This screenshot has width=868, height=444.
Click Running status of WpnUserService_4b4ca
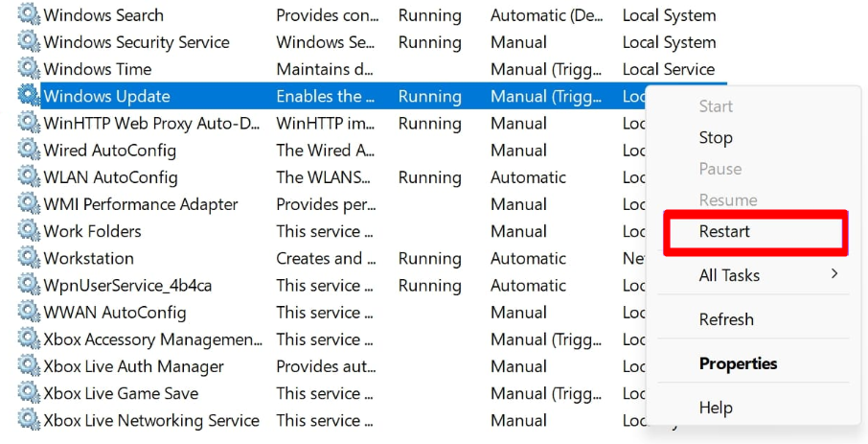[x=429, y=286]
